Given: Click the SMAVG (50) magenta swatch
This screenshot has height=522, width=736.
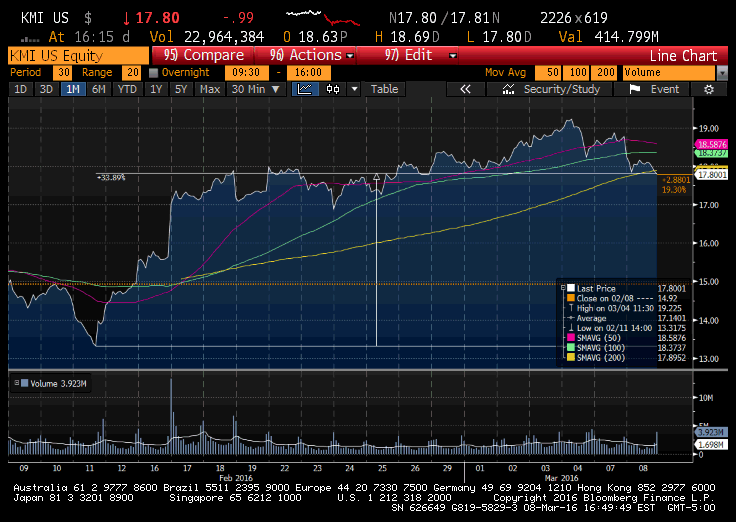Looking at the screenshot, I should point(571,338).
